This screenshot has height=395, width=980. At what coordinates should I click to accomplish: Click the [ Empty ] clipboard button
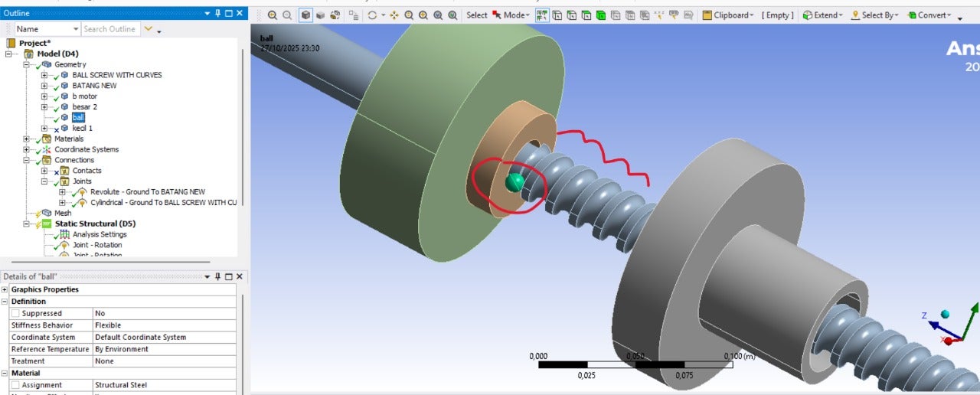pos(778,15)
